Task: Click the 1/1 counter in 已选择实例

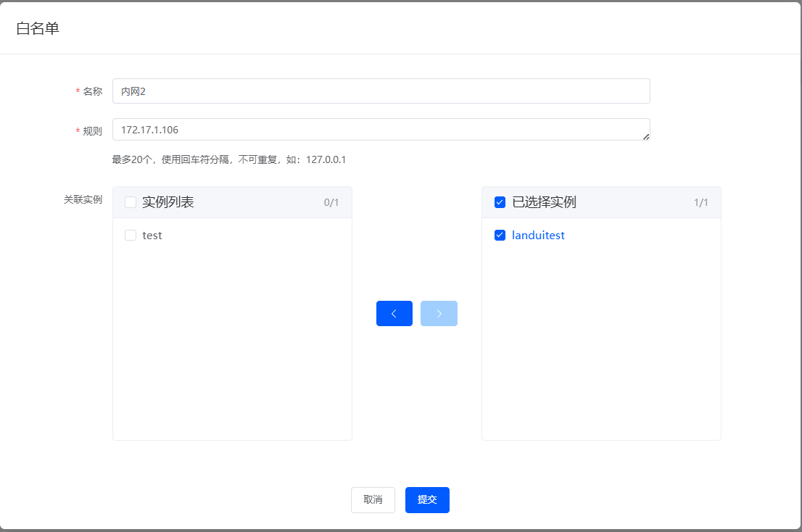Action: coord(700,202)
